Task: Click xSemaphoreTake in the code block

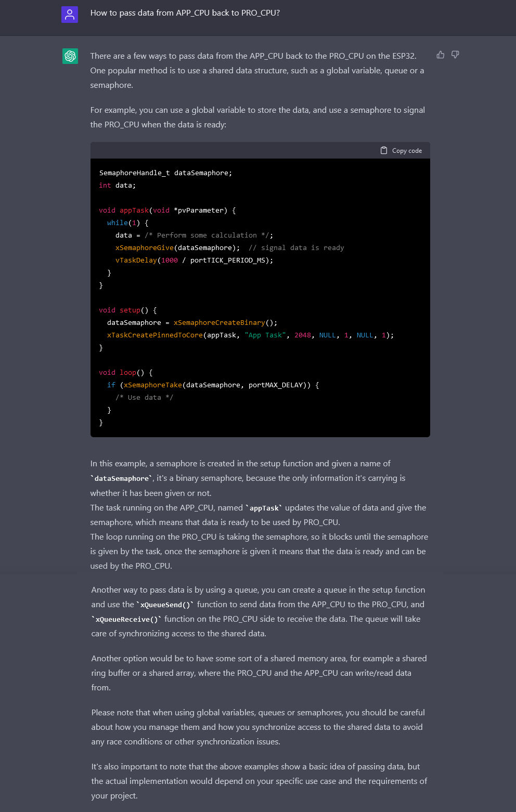Action: pos(153,385)
